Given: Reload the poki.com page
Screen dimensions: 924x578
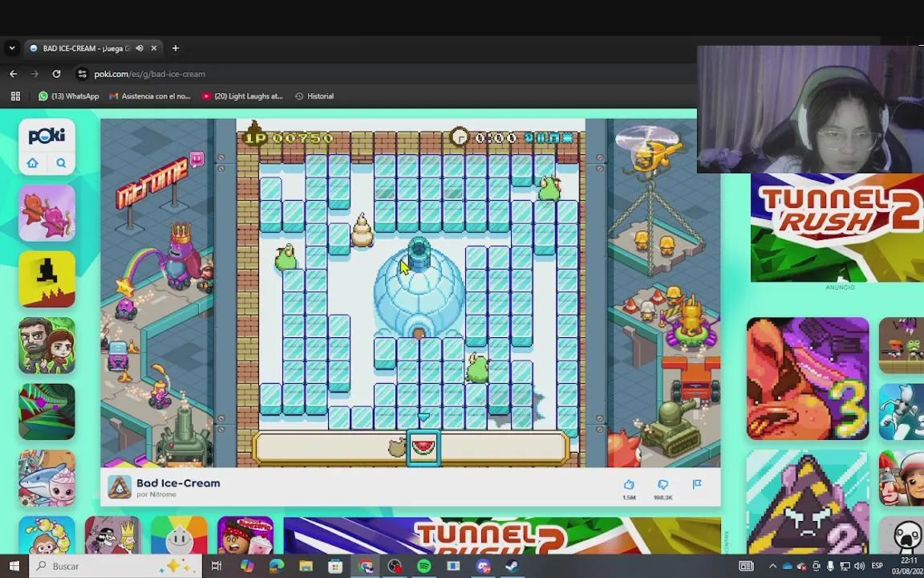Looking at the screenshot, I should [x=57, y=74].
